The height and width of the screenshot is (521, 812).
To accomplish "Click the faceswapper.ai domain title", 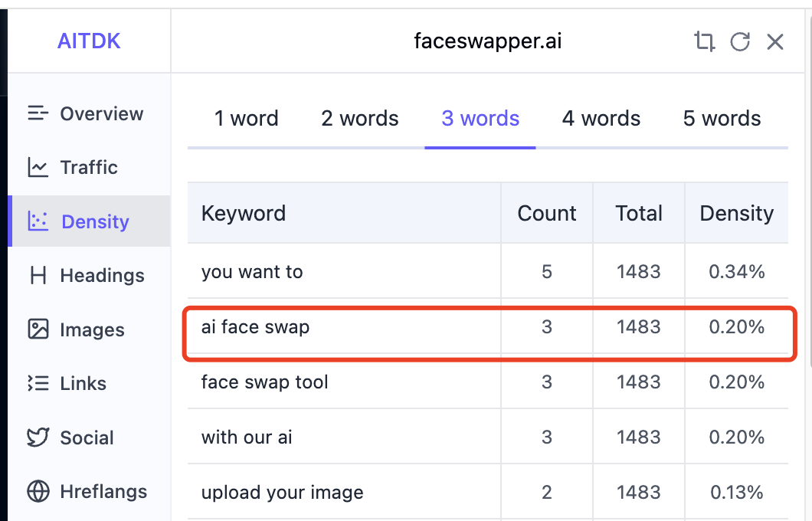I will coord(488,41).
